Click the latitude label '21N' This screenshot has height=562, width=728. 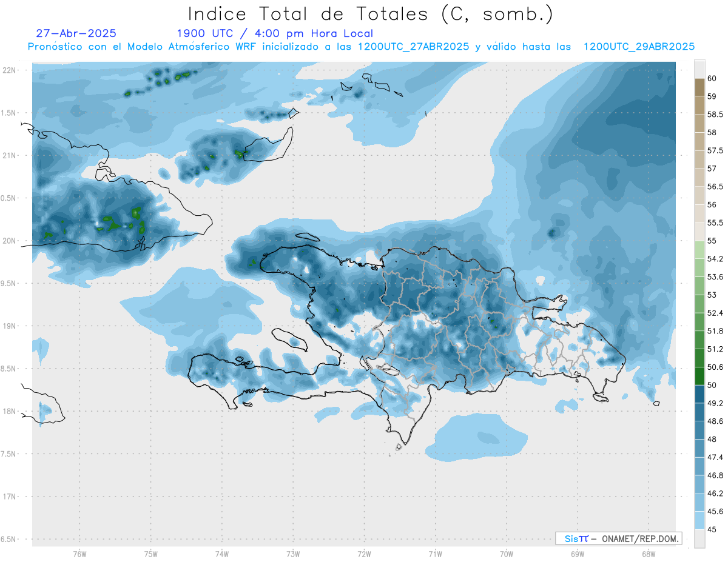10,156
